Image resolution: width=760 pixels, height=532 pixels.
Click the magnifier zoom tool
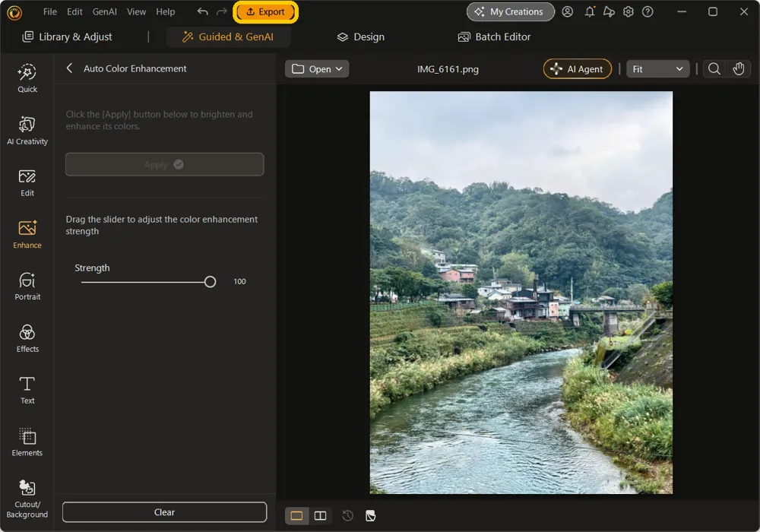pos(714,69)
